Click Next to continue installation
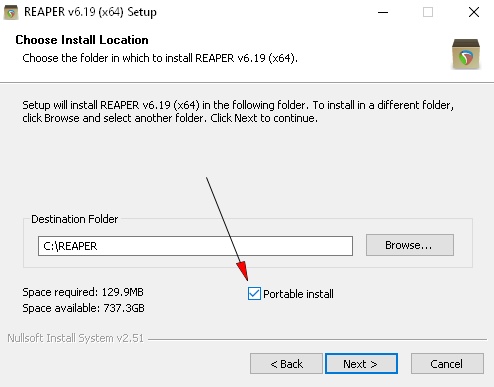 [361, 364]
